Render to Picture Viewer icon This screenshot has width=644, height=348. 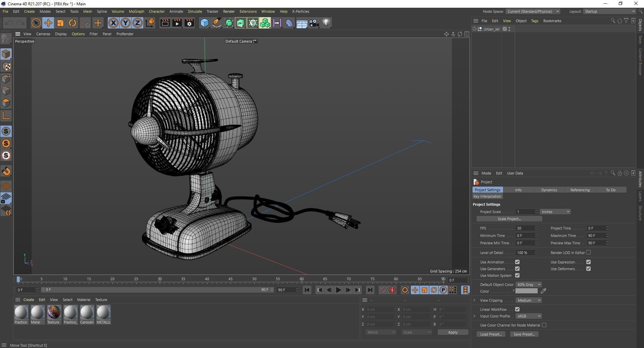pos(177,23)
